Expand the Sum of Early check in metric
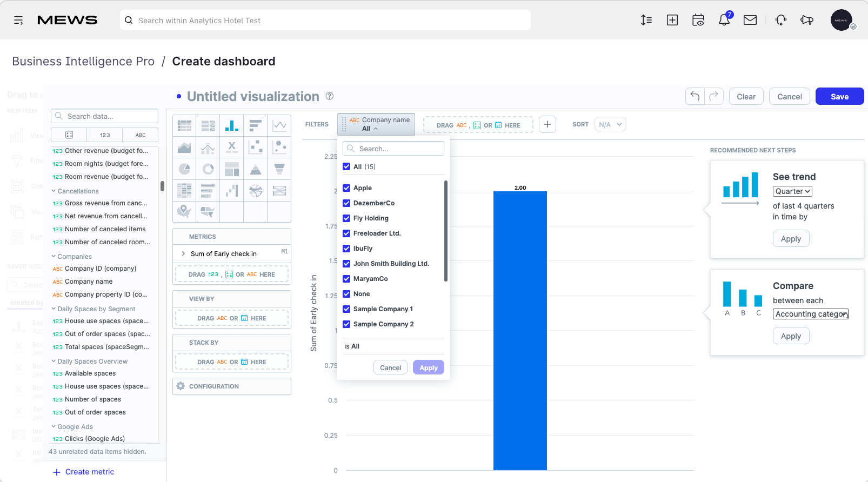The image size is (868, 482). pos(184,253)
